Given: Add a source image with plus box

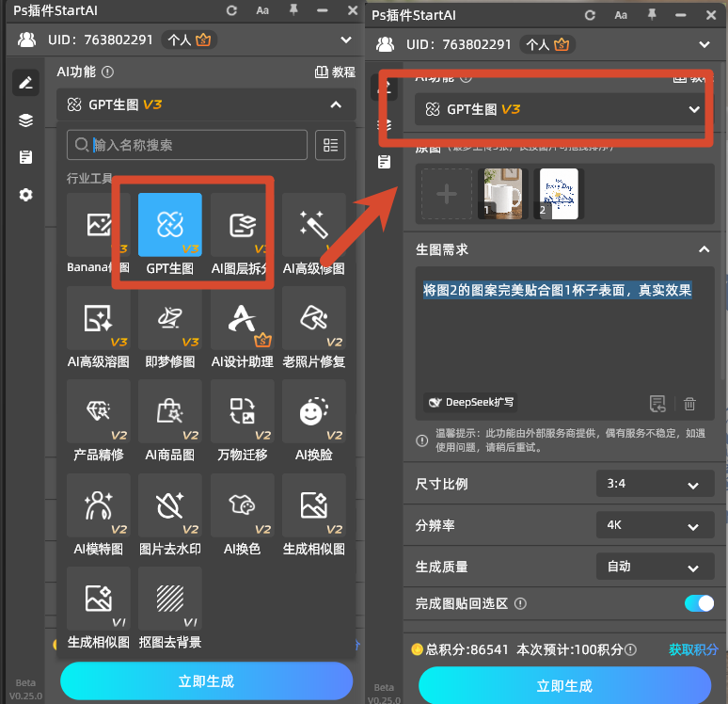Looking at the screenshot, I should pyautogui.click(x=447, y=194).
